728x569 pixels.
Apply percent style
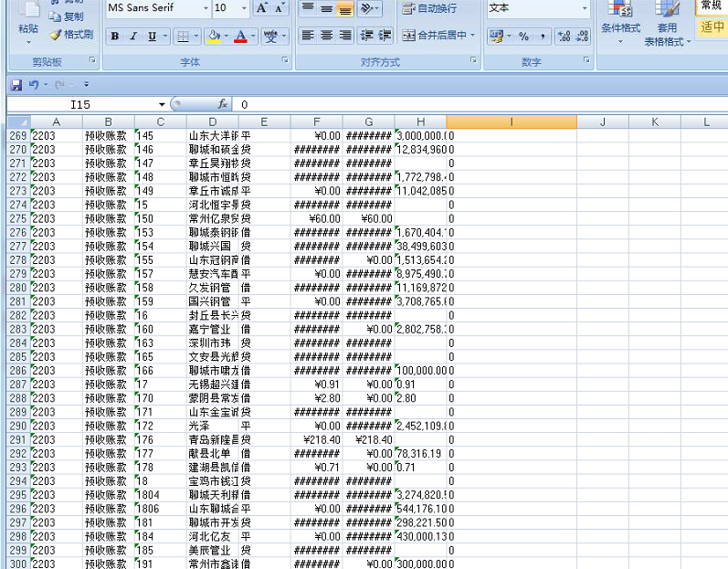(x=523, y=37)
